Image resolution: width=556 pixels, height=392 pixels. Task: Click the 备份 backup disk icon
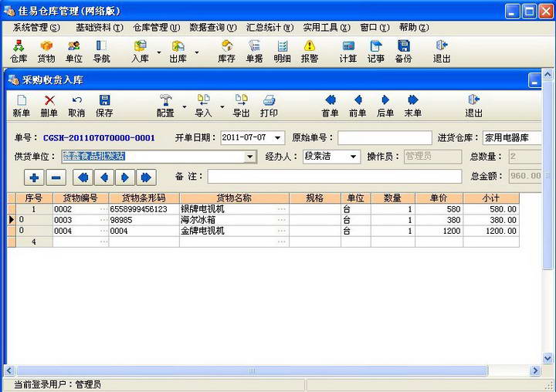[x=404, y=52]
